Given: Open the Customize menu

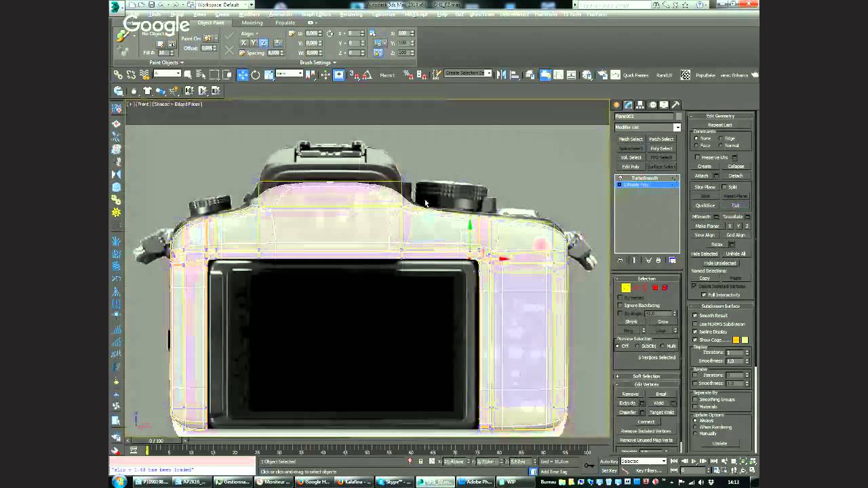Looking at the screenshot, I should [384, 14].
